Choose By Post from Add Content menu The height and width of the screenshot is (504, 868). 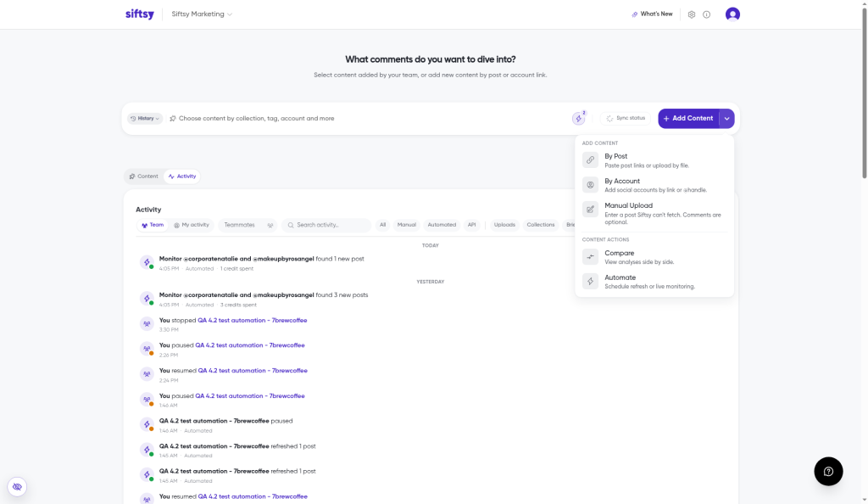pos(654,160)
